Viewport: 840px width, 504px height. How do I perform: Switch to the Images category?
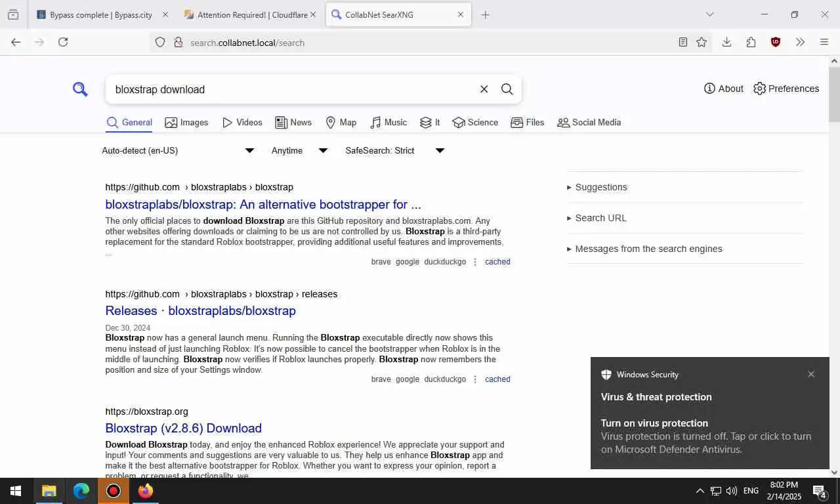point(186,122)
